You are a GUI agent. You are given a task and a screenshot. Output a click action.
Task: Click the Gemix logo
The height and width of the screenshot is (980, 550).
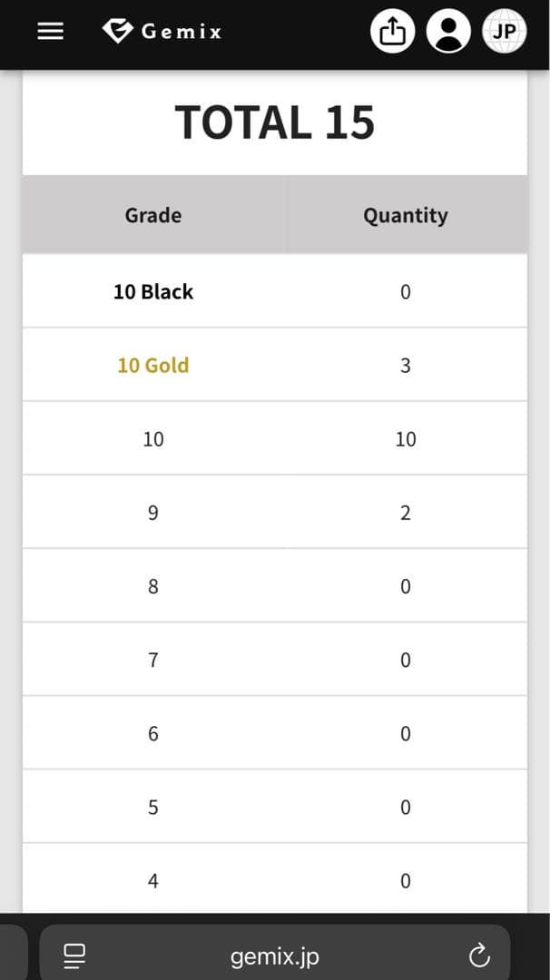[x=162, y=31]
